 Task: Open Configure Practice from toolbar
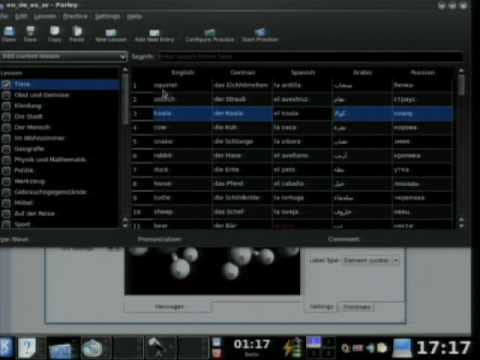(x=210, y=35)
